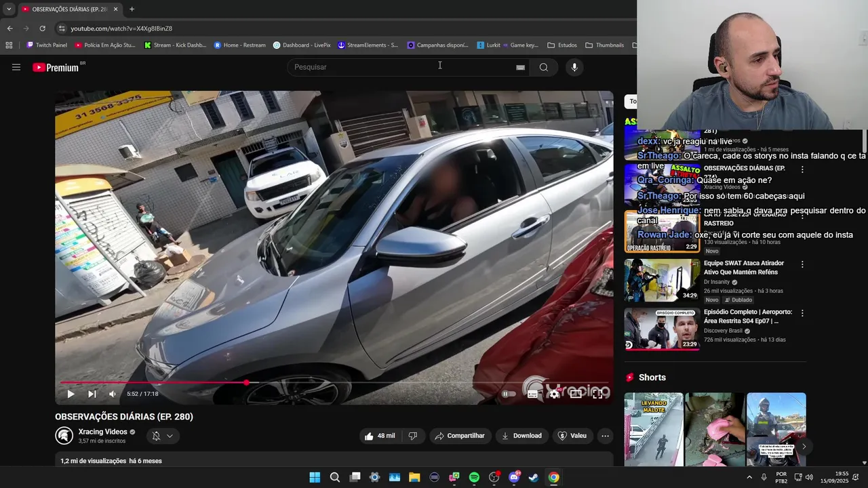Click the Valeu super thanks button
This screenshot has height=488, width=868.
(x=572, y=436)
